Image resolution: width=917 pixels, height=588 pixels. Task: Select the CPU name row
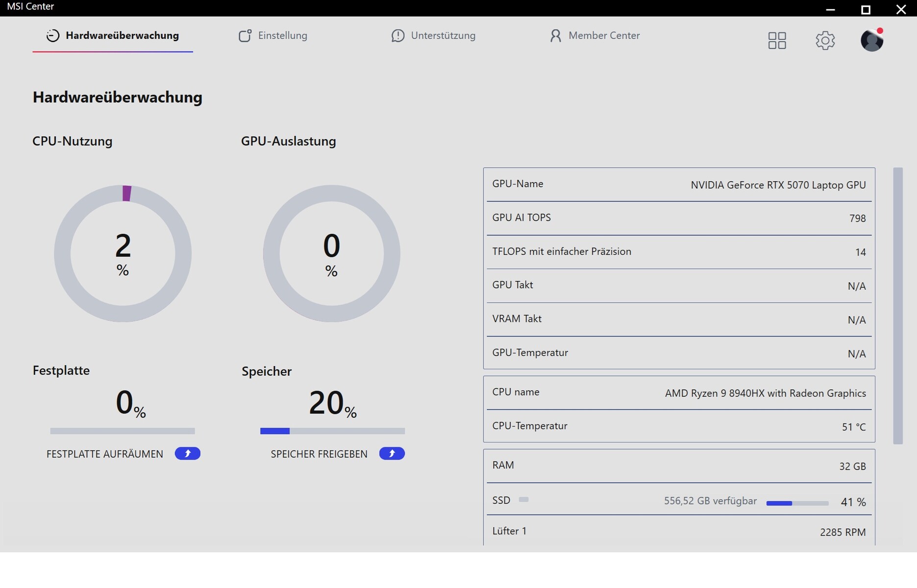coord(679,393)
